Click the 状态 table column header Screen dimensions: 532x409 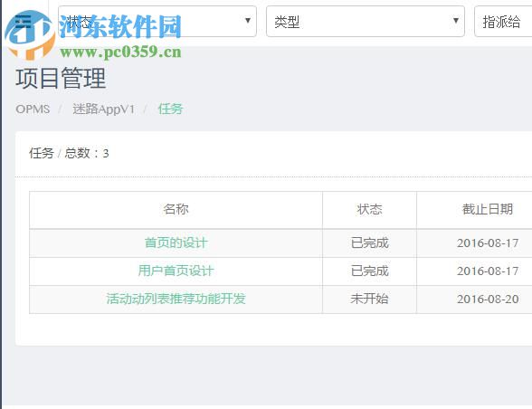pyautogui.click(x=369, y=209)
